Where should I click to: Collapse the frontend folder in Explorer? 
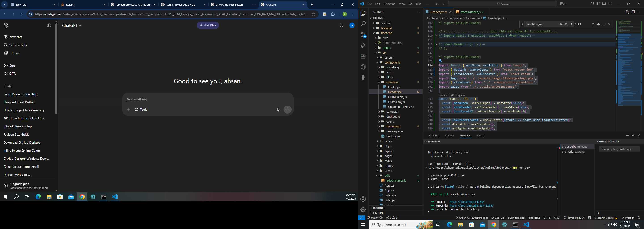386,33
